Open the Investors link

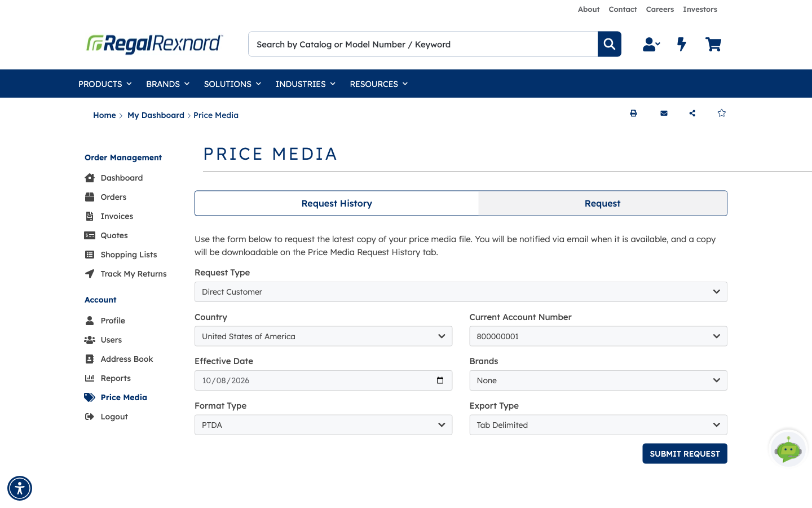pos(700,10)
